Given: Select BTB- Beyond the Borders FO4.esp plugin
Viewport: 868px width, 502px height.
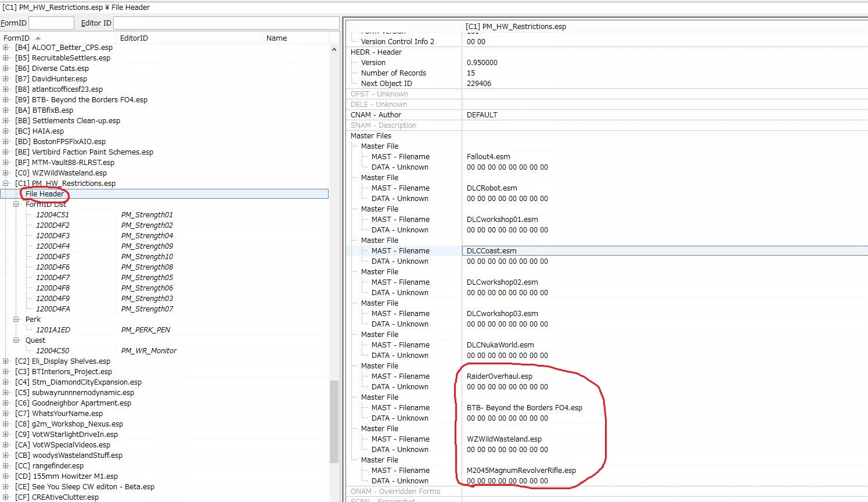Looking at the screenshot, I should (x=81, y=100).
